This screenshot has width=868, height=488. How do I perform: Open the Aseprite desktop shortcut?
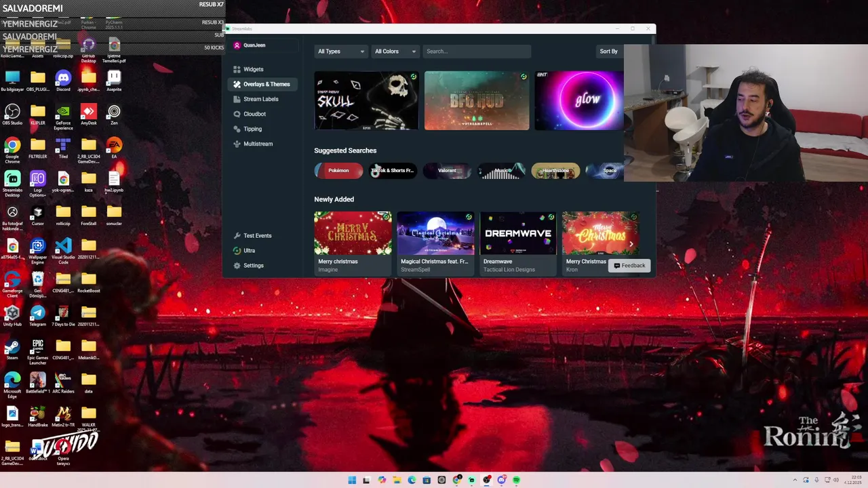[114, 81]
